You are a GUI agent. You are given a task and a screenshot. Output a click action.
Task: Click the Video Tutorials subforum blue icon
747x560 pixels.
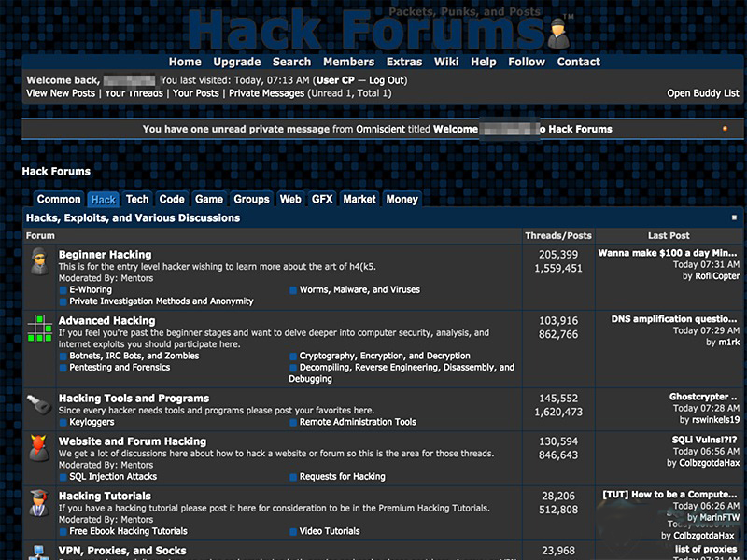point(293,531)
